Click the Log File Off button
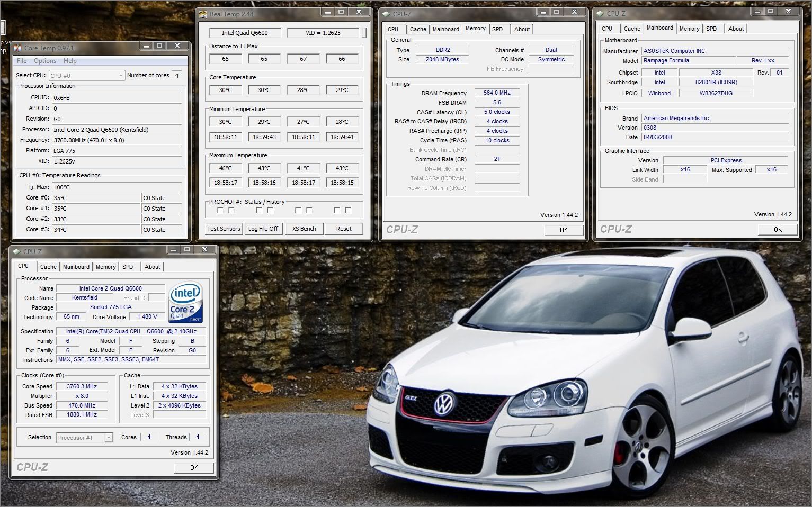 (x=263, y=229)
